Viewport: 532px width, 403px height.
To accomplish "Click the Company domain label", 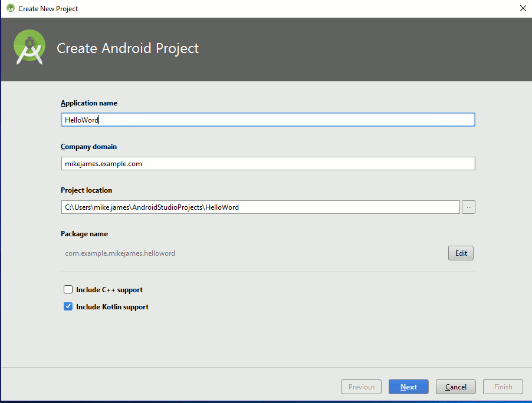I will click(88, 147).
